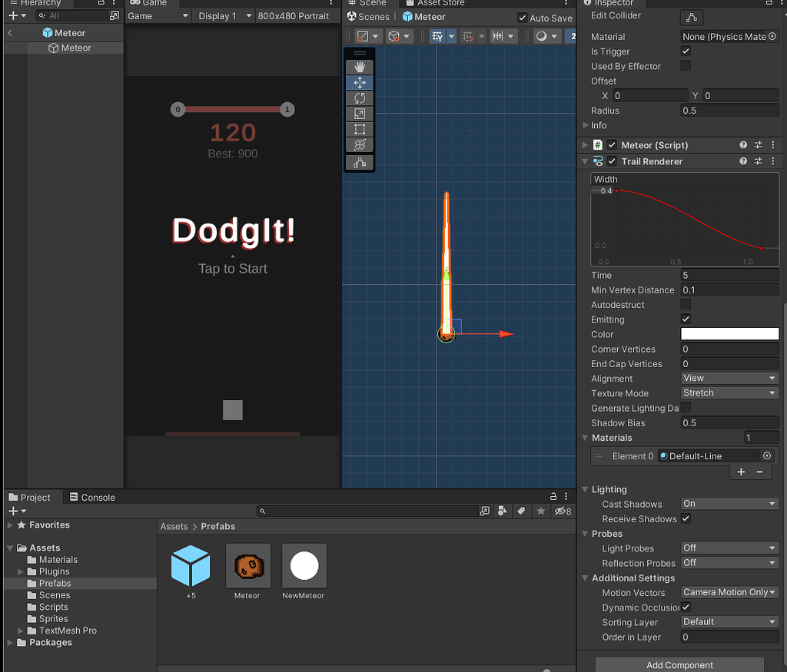This screenshot has height=672, width=787.
Task: Toggle grid visibility in Scene view
Action: coord(437,35)
